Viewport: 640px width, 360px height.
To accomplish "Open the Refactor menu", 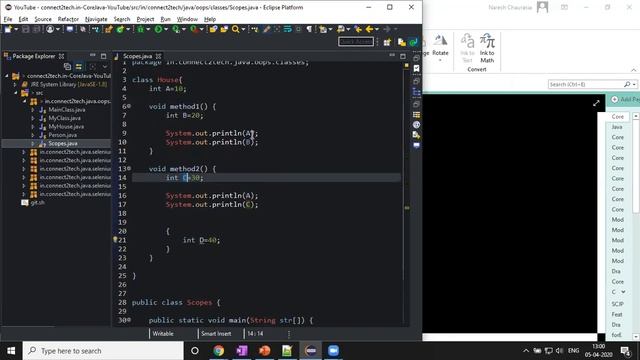I will tap(68, 19).
